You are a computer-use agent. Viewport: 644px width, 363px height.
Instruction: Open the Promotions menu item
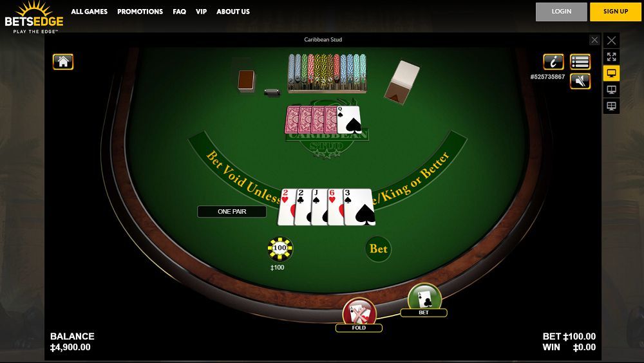[140, 12]
